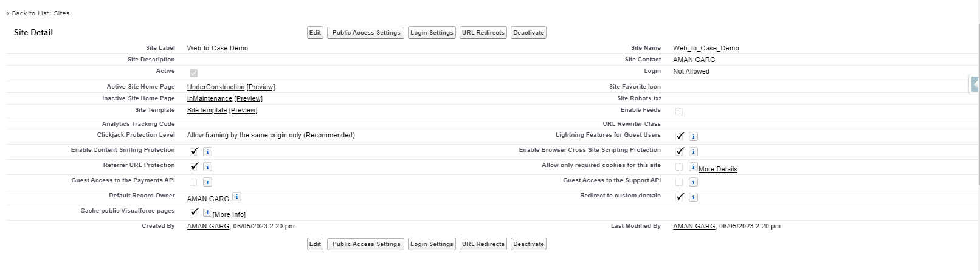Viewport: 980px width, 271px height.
Task: Click bottom Deactivate button
Action: [x=528, y=244]
